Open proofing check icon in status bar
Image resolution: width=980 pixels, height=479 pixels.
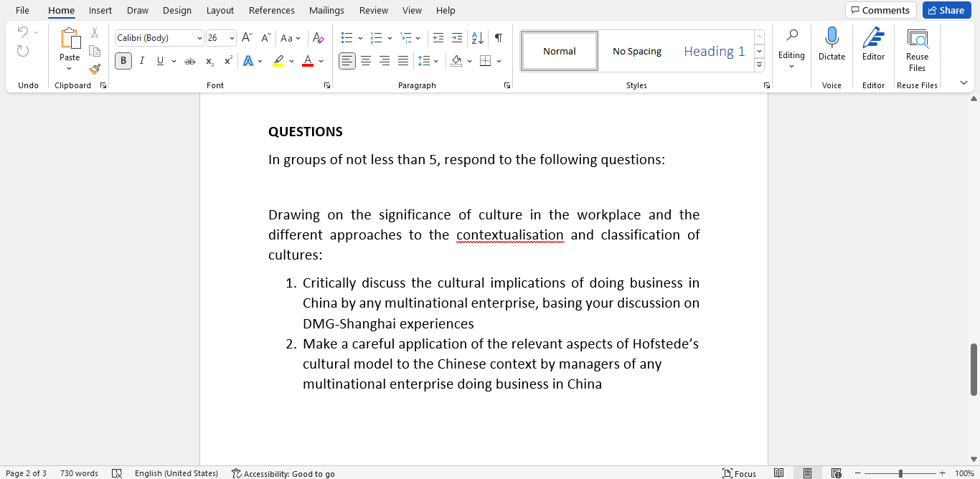[x=117, y=473]
